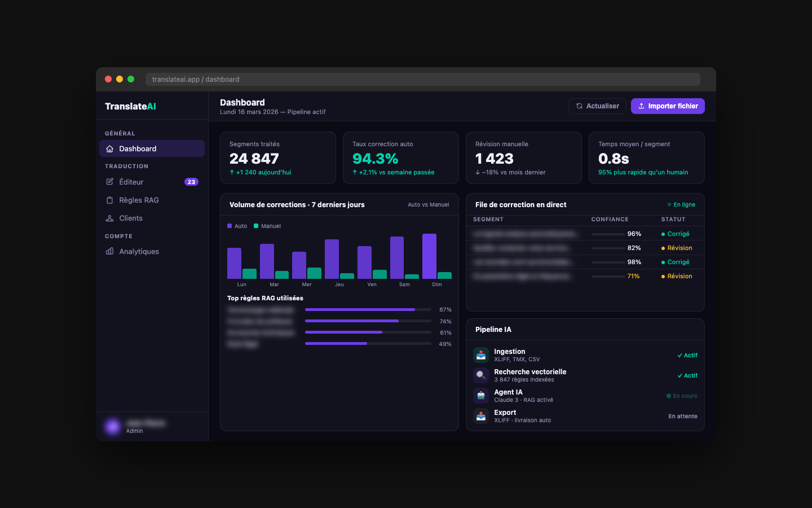Click the Recherche vectorielle magnifier icon
The height and width of the screenshot is (508, 812).
point(481,375)
